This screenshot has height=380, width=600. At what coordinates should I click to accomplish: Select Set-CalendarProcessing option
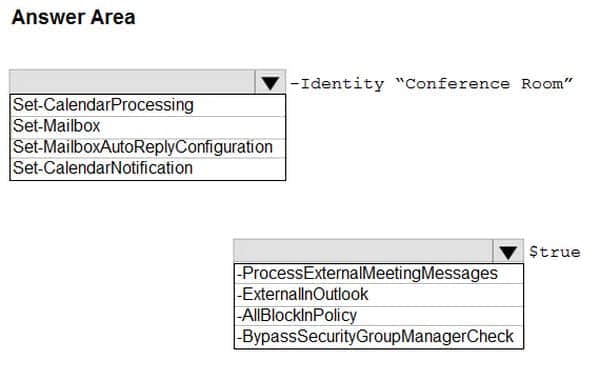pyautogui.click(x=148, y=105)
